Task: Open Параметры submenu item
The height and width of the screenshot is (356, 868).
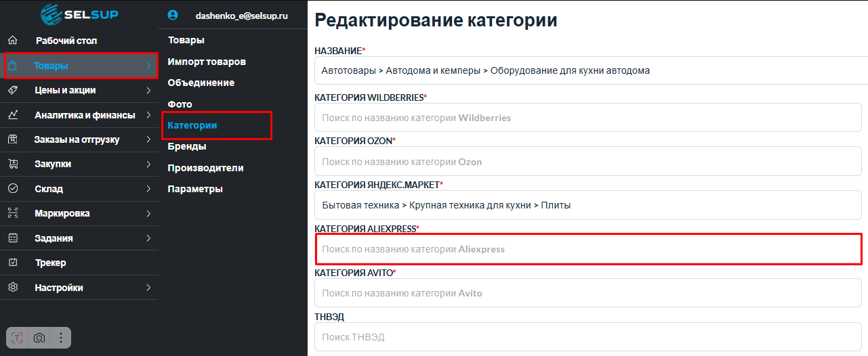Action: tap(195, 189)
